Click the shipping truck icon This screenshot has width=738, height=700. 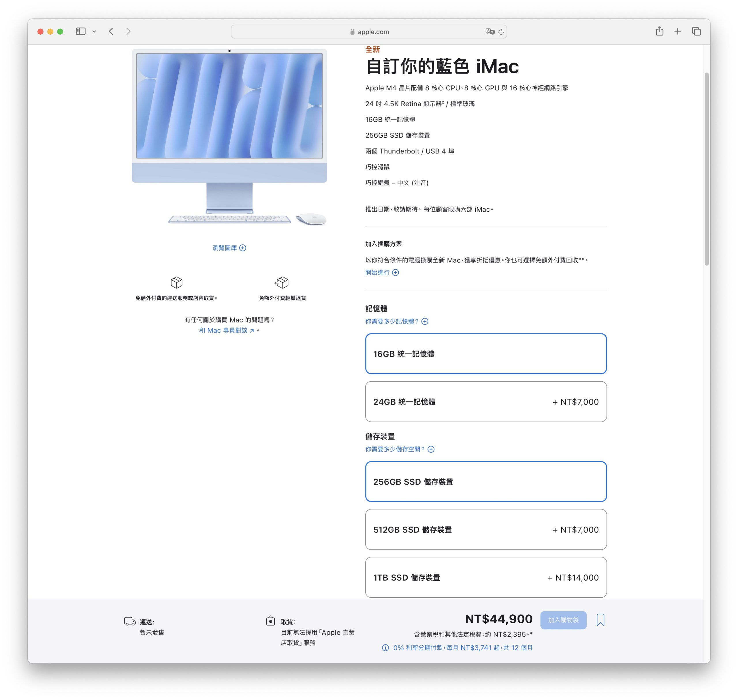coord(130,621)
